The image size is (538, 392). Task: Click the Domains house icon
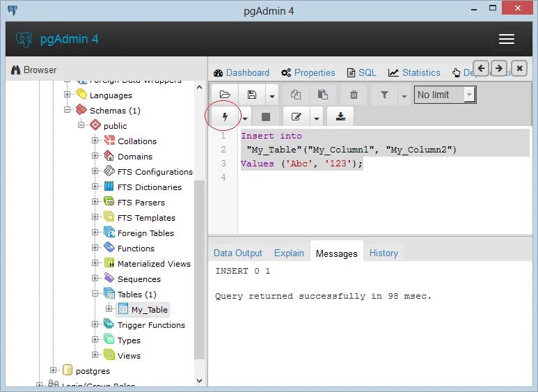click(x=109, y=155)
